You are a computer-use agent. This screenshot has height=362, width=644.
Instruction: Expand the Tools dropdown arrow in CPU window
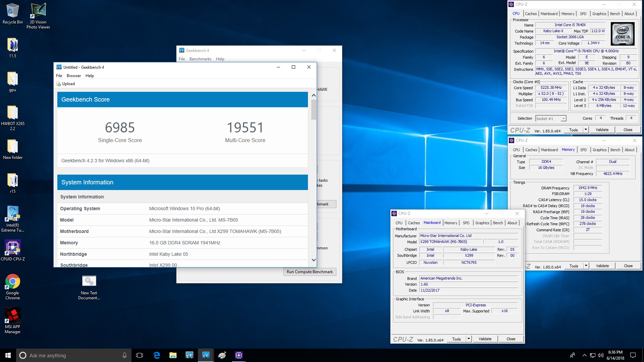click(x=586, y=130)
